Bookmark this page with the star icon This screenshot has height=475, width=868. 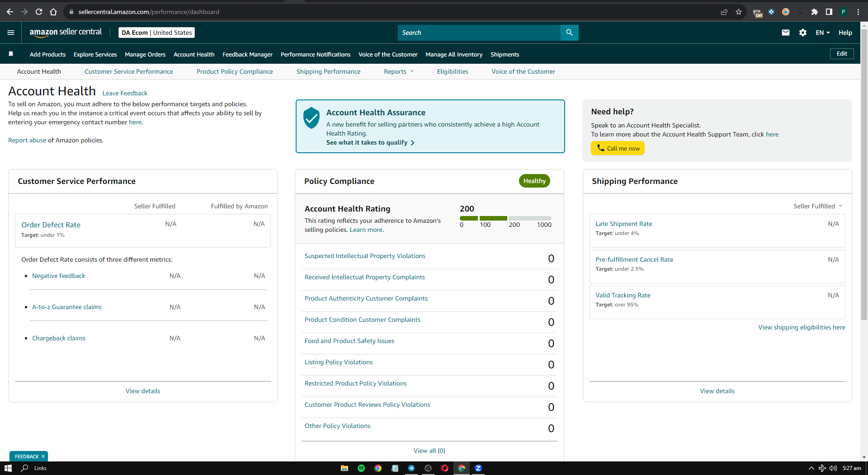[739, 12]
